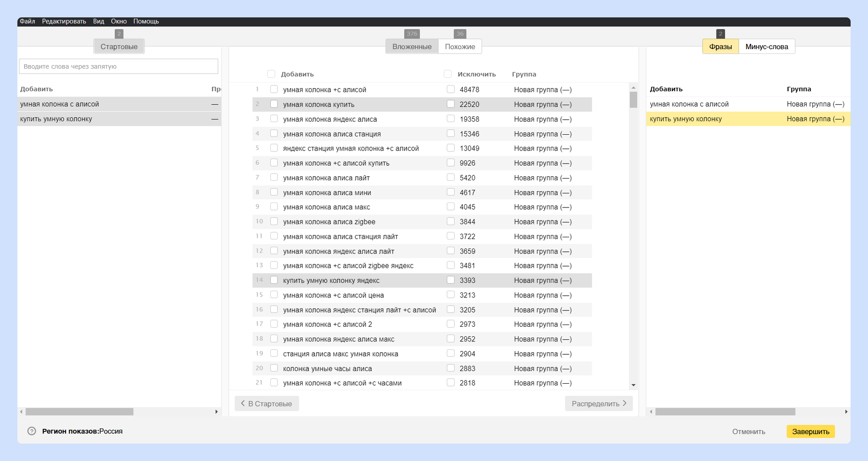Click the down arrow of the phrases list scrollbar

coord(633,385)
